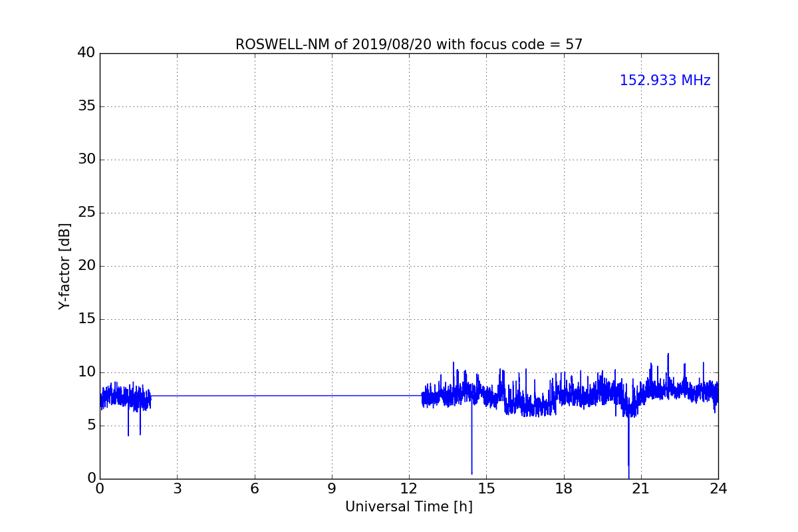Click y-axis tick label 20
The height and width of the screenshot is (532, 798).
[86, 266]
